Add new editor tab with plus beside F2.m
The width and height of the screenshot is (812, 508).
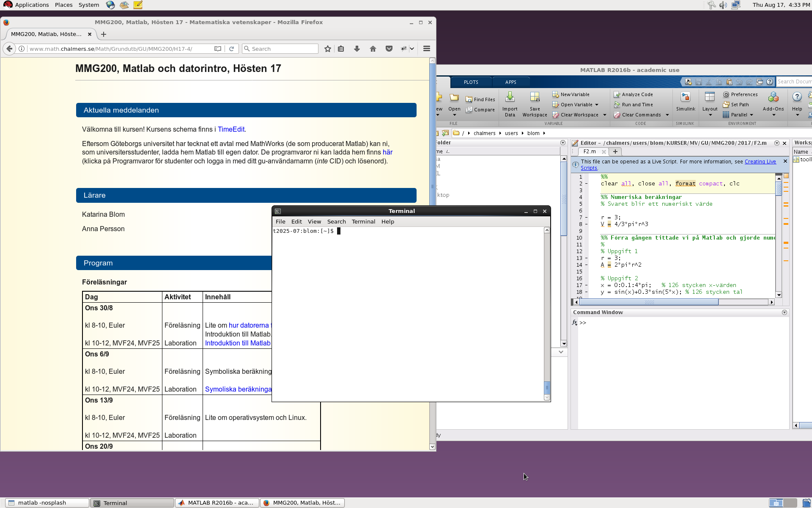[x=615, y=152]
